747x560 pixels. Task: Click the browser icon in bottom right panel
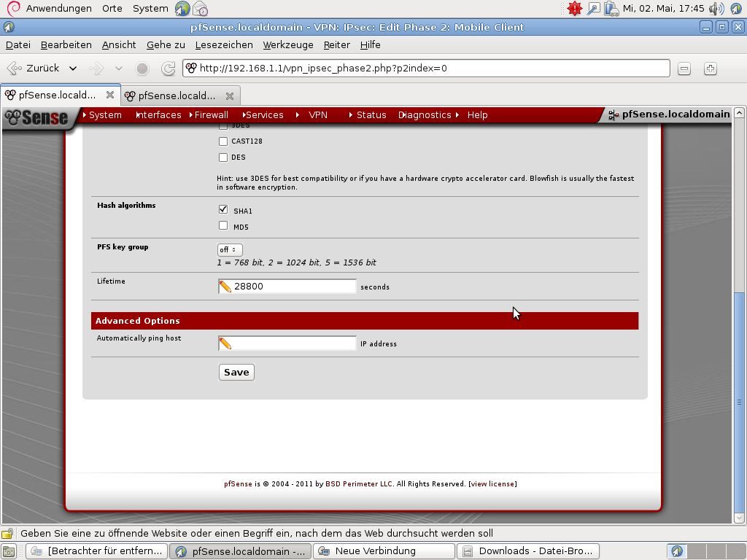(677, 551)
